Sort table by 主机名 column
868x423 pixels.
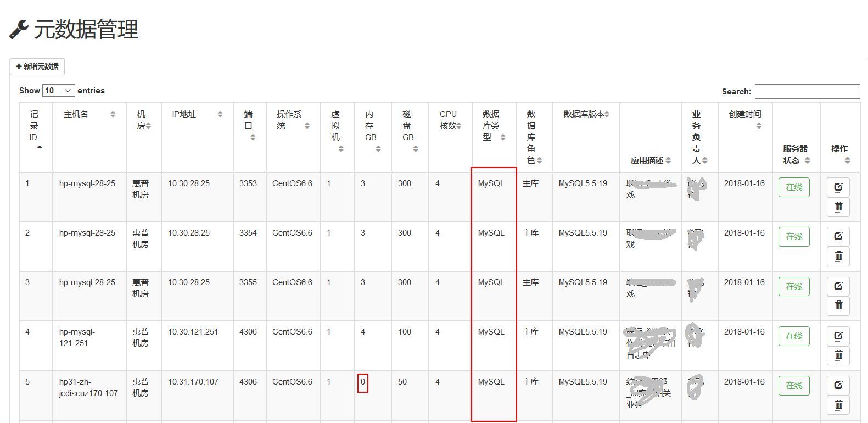point(89,137)
